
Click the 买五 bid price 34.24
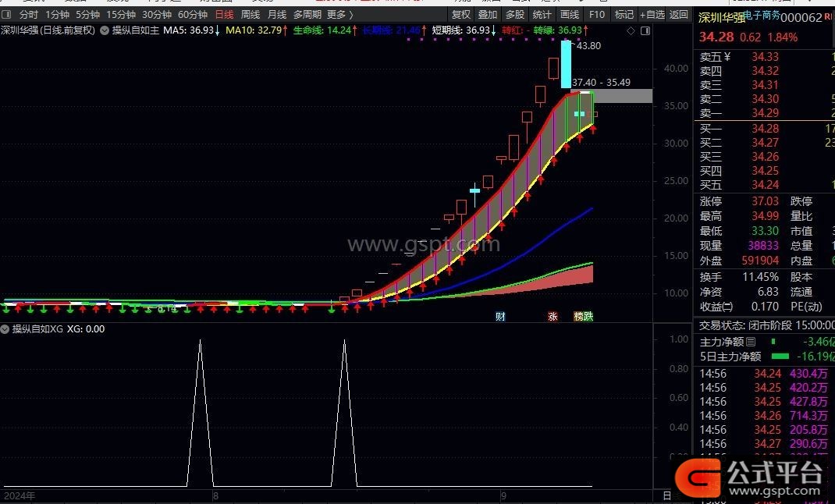coord(765,185)
